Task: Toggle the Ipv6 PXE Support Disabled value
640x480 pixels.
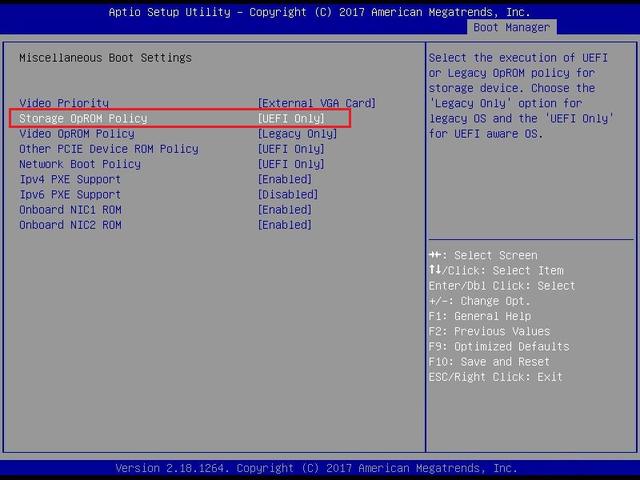Action: click(288, 194)
